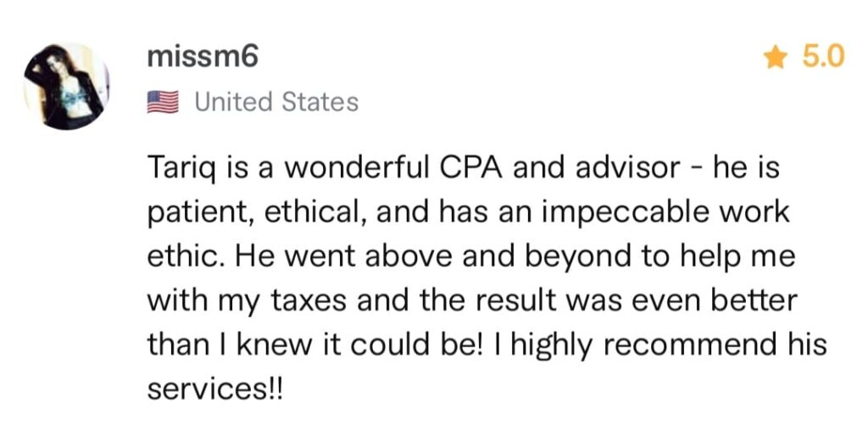
Task: Click the word advisor in the first line
Action: click(627, 168)
